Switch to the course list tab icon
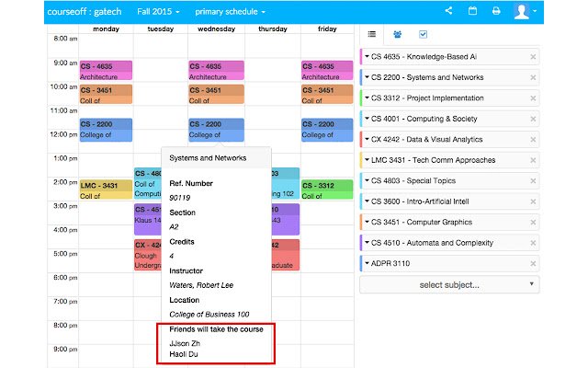 click(x=371, y=35)
